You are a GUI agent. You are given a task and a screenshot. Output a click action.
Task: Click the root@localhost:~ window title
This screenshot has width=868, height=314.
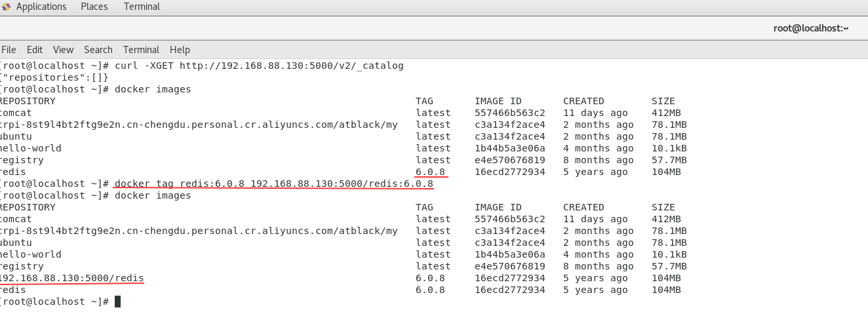(810, 28)
